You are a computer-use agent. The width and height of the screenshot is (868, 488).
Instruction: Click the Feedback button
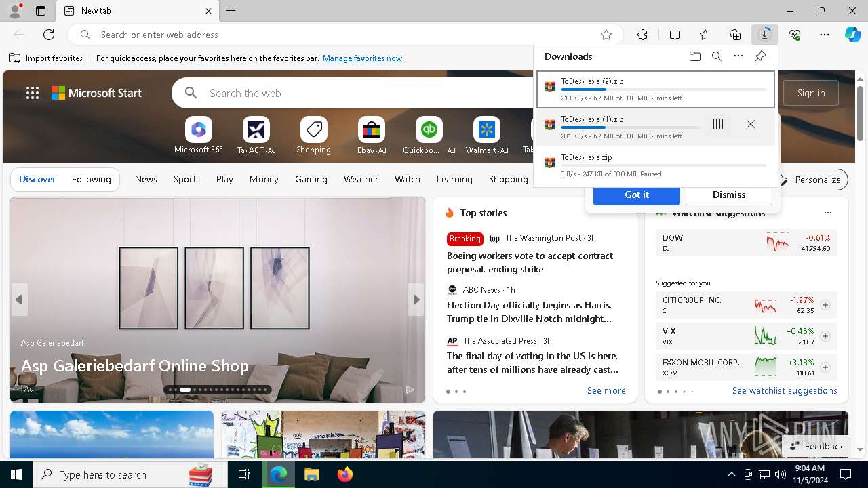click(816, 446)
